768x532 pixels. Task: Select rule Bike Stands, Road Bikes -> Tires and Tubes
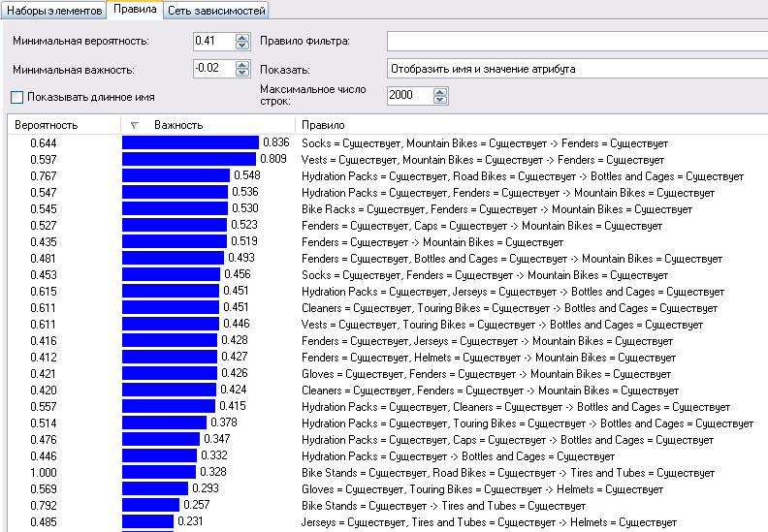coord(508,473)
